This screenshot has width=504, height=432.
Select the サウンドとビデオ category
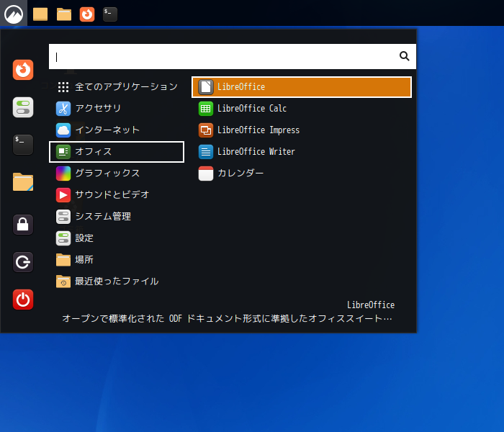pos(117,195)
